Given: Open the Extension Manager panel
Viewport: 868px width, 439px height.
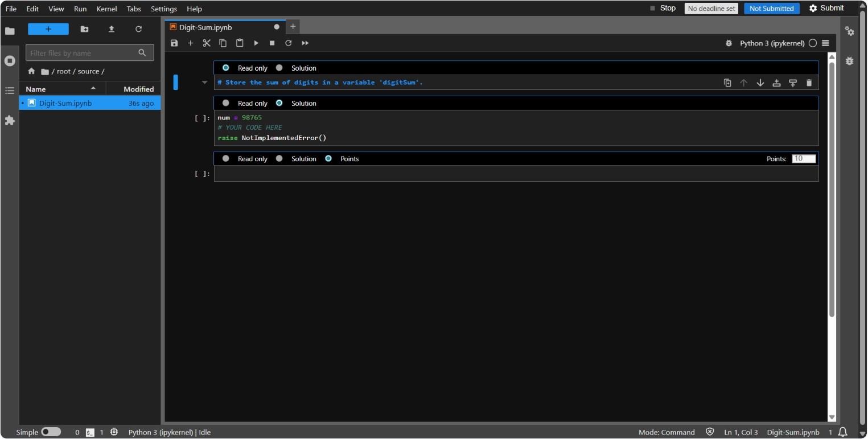Looking at the screenshot, I should (x=10, y=121).
